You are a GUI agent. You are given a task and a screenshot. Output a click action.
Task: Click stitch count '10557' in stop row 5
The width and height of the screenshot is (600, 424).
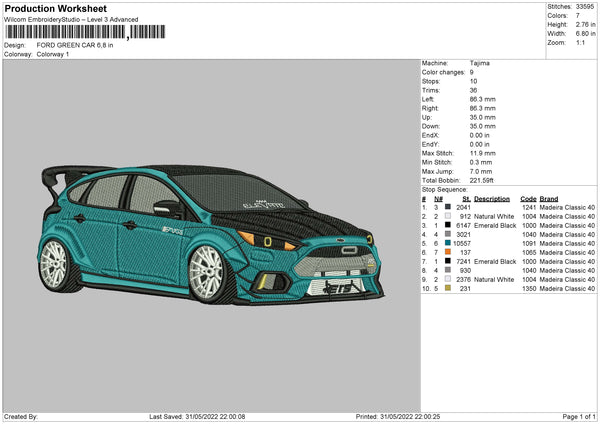pyautogui.click(x=462, y=243)
